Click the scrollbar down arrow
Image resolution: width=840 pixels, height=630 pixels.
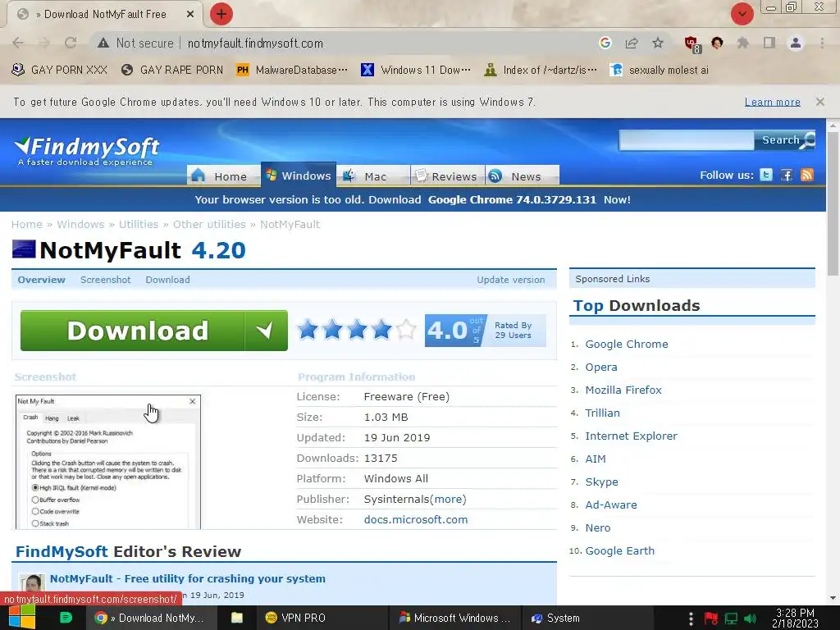coord(833,598)
